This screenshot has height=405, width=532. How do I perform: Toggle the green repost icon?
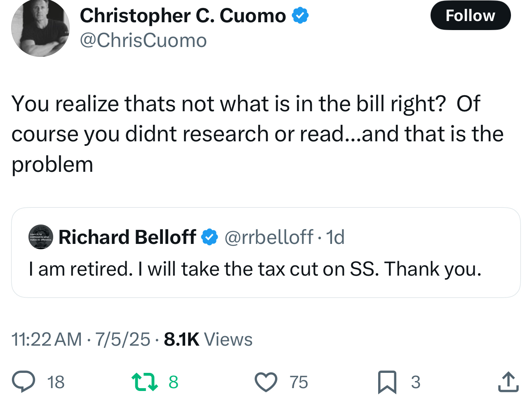coord(144,382)
